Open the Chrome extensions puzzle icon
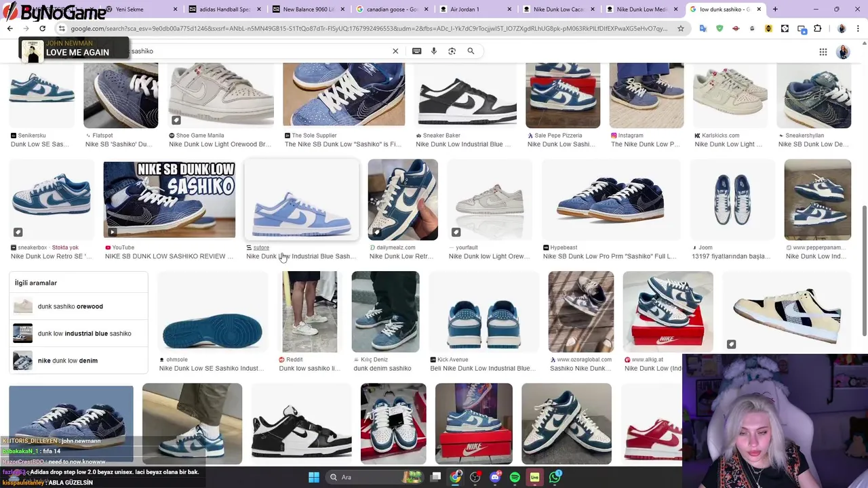This screenshot has height=488, width=868. (817, 28)
